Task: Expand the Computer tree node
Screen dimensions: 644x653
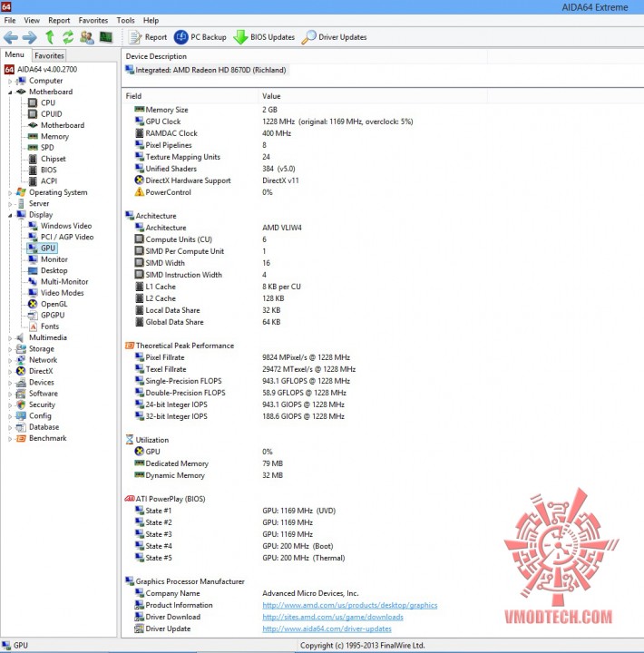Action: 10,82
